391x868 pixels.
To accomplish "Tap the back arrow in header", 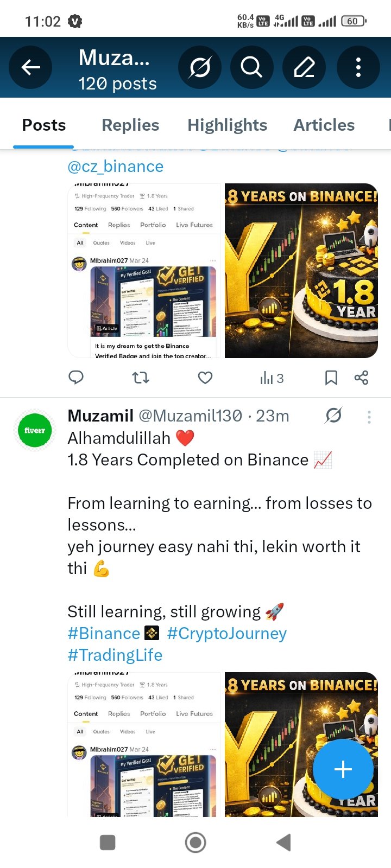I will 30,67.
